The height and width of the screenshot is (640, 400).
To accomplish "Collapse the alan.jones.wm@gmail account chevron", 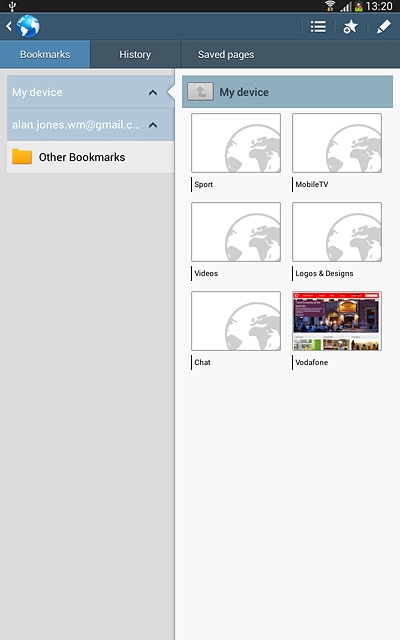I will tap(153, 125).
